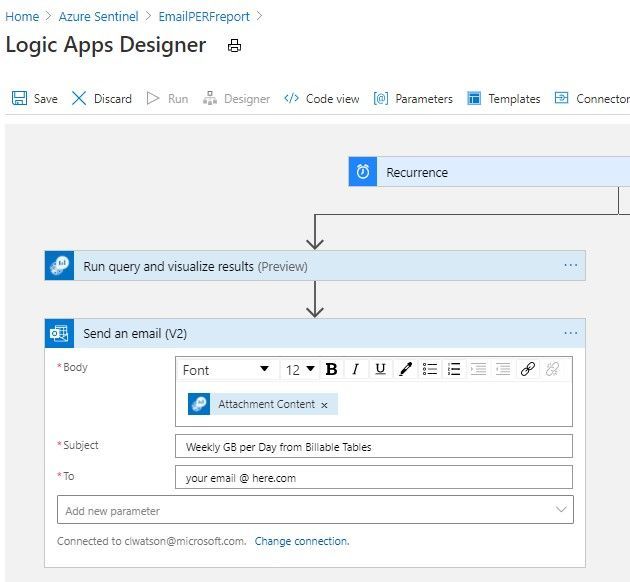Go to the Azure Sentinel breadcrumb
The height and width of the screenshot is (582, 630).
tap(98, 16)
